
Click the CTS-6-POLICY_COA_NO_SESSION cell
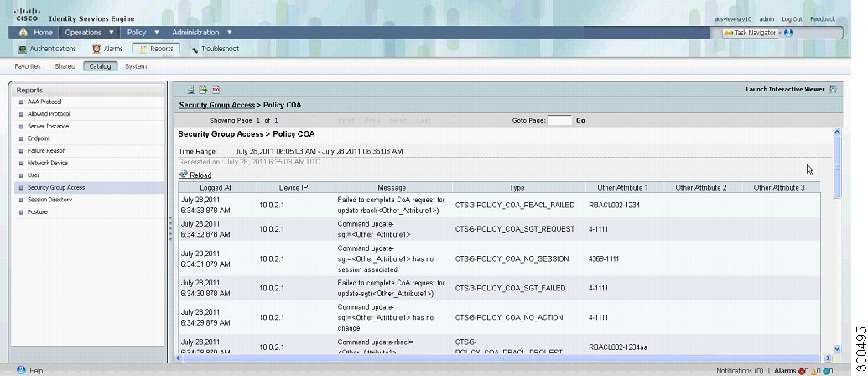(512, 258)
